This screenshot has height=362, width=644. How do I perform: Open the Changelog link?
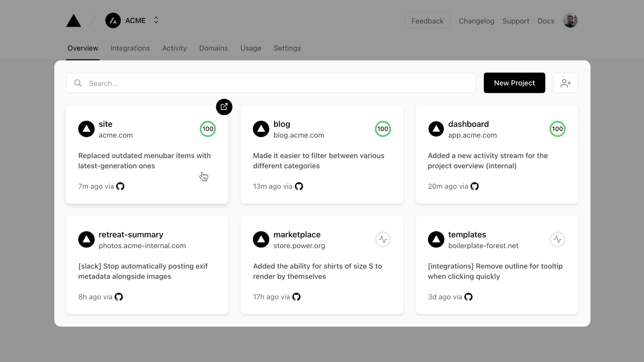[476, 21]
